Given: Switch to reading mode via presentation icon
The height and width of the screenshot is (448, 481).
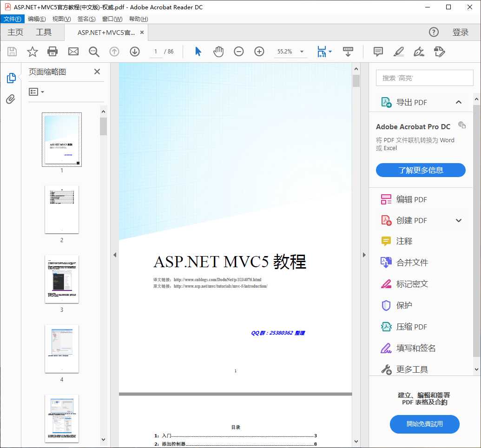Looking at the screenshot, I should coord(348,52).
